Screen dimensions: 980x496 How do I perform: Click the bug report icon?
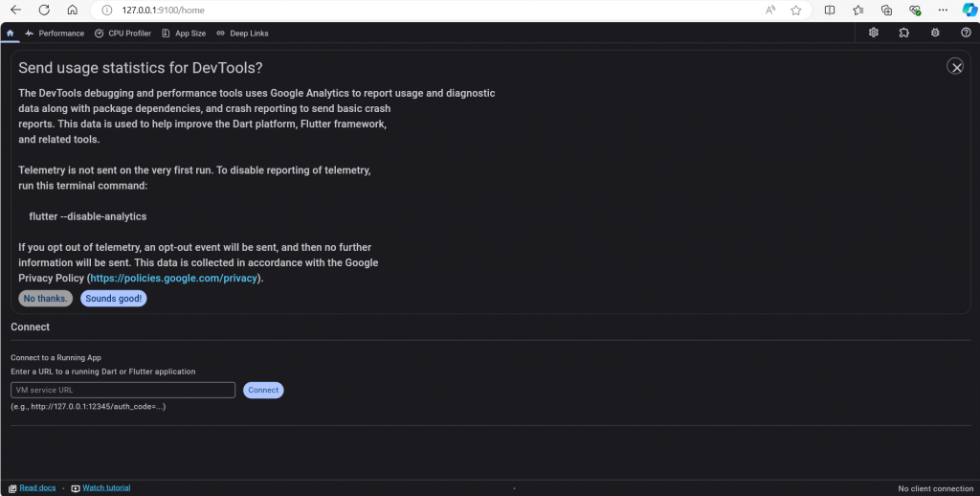(935, 33)
